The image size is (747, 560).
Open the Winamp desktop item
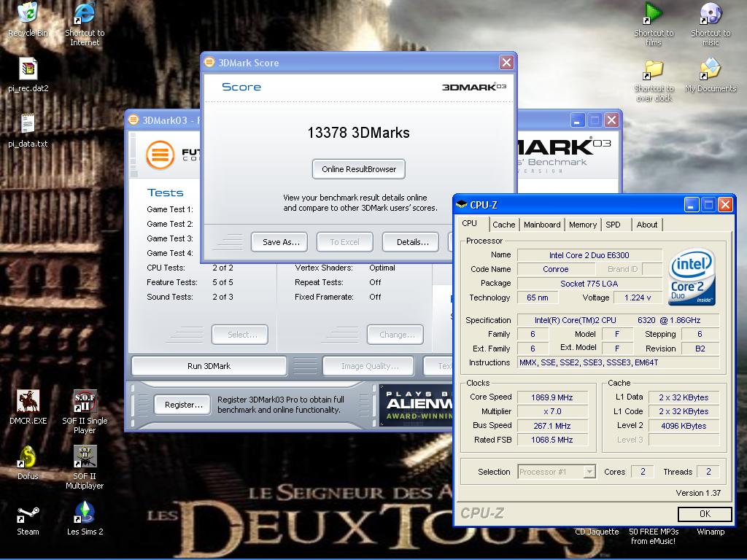tap(711, 532)
